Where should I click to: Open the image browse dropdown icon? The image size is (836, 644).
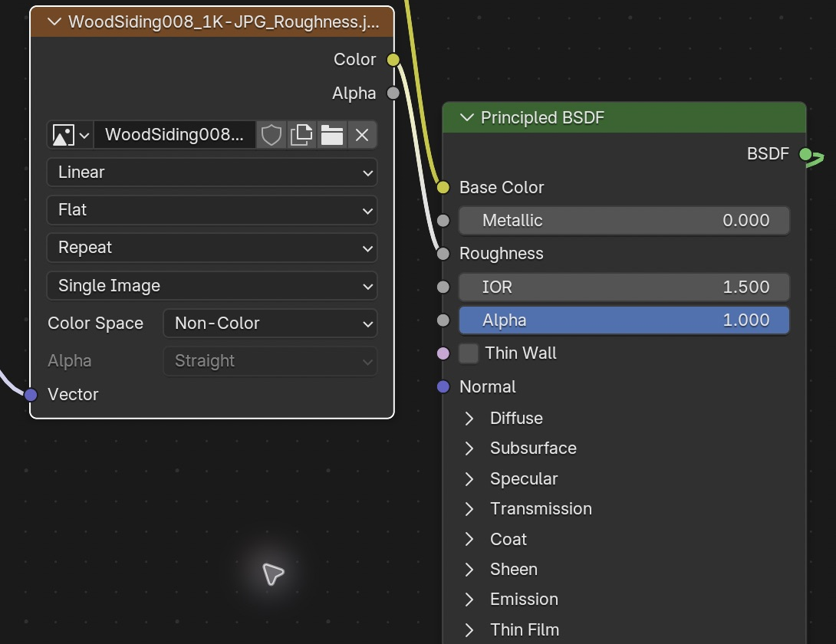point(70,135)
